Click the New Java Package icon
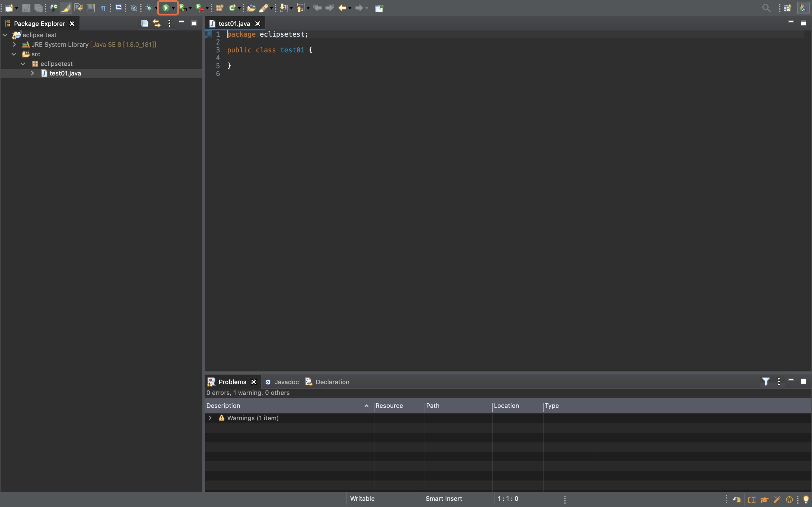This screenshot has width=812, height=507. [x=219, y=8]
